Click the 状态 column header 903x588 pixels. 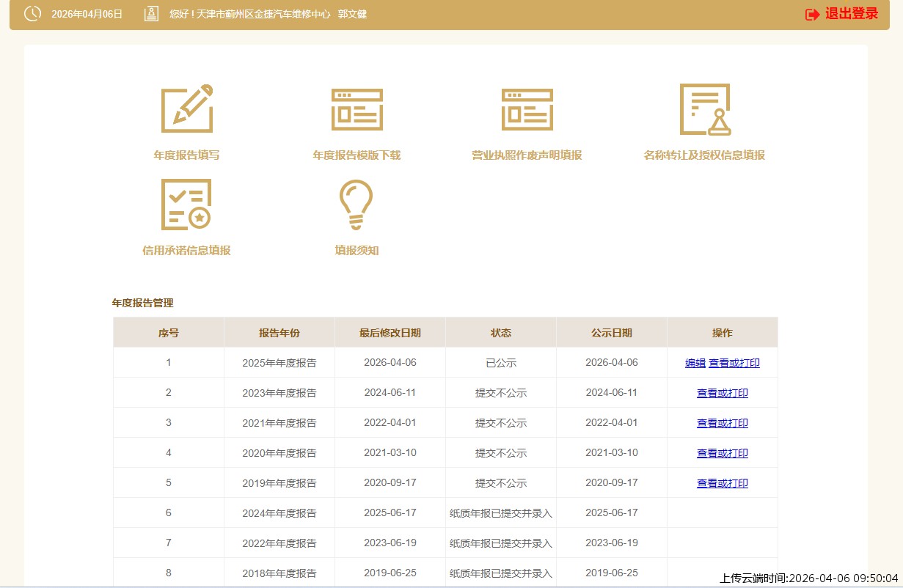point(500,333)
